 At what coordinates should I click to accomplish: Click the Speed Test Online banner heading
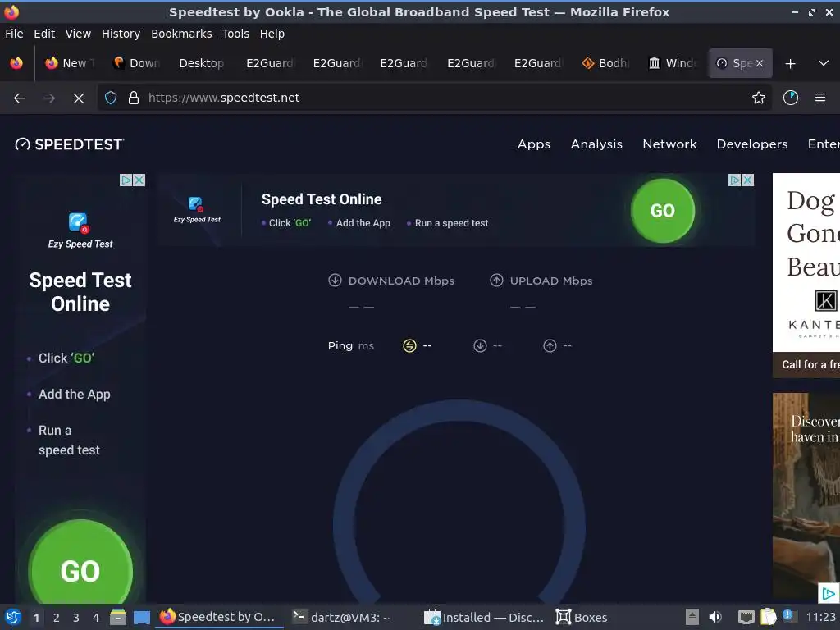(322, 199)
